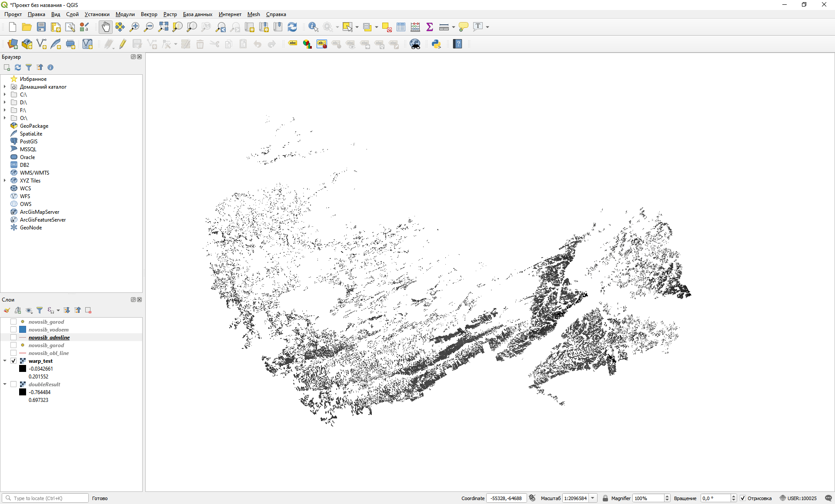Click the novosib_vodoem blue swatch
The height and width of the screenshot is (504, 835).
23,330
